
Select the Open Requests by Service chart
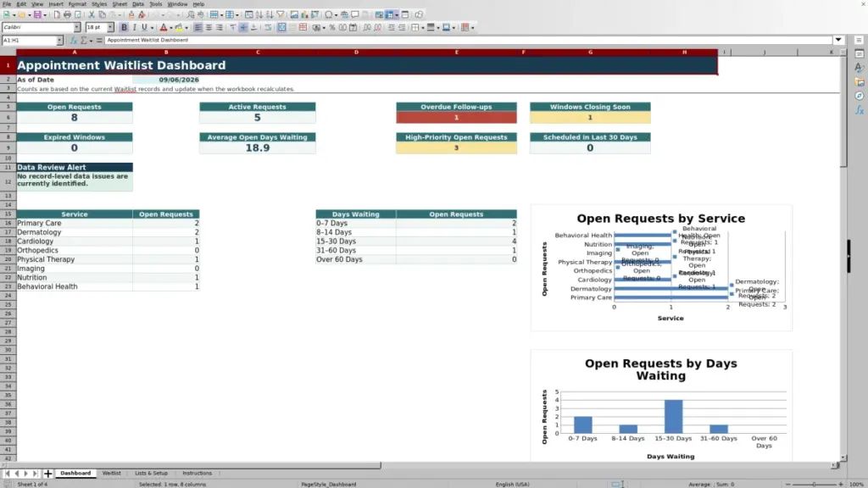661,268
